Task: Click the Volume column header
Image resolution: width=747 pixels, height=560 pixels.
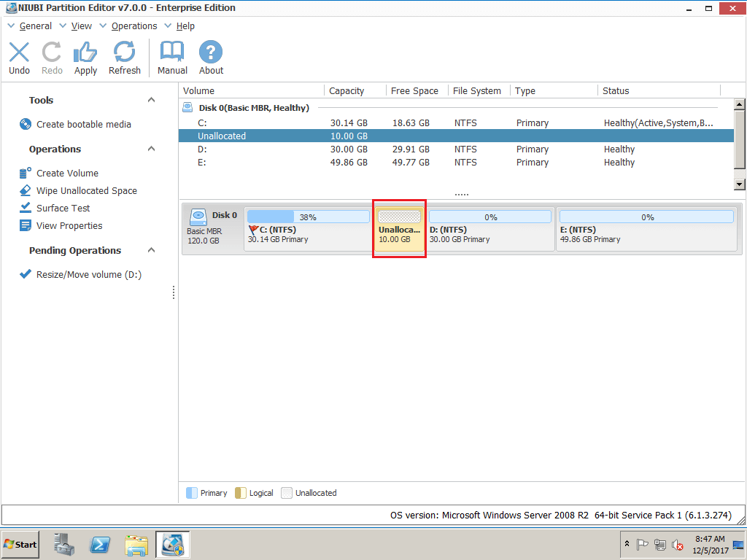Action: click(x=252, y=90)
